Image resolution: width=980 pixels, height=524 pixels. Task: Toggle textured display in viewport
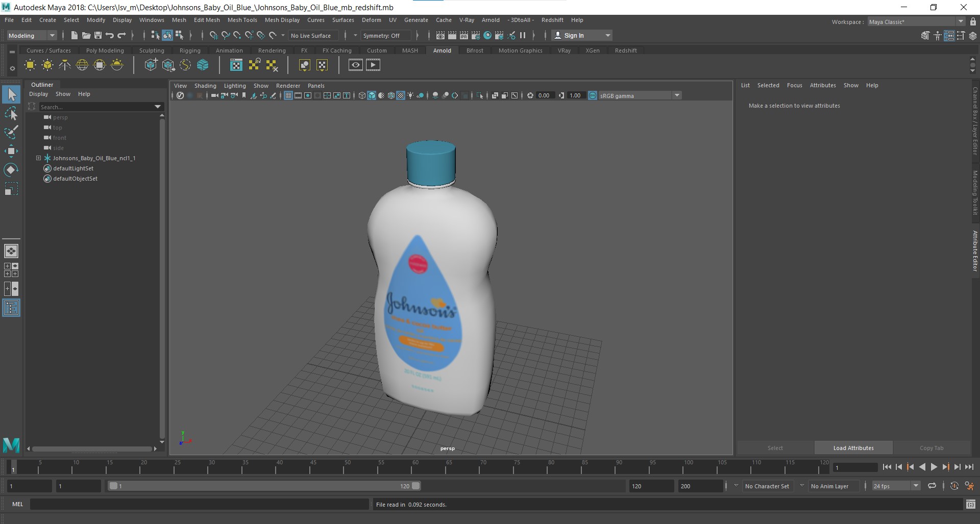(401, 95)
